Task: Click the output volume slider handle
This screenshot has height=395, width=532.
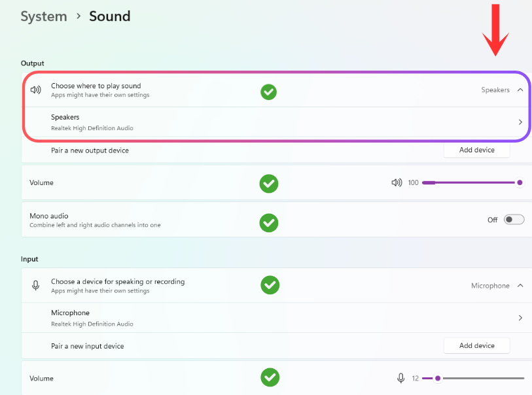Action: click(520, 182)
